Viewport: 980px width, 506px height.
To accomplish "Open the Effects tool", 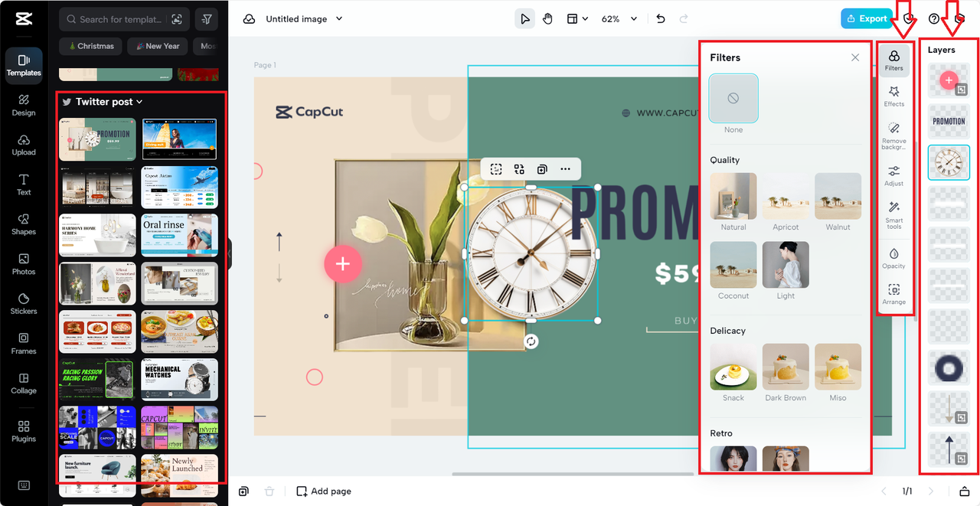I will pos(894,96).
